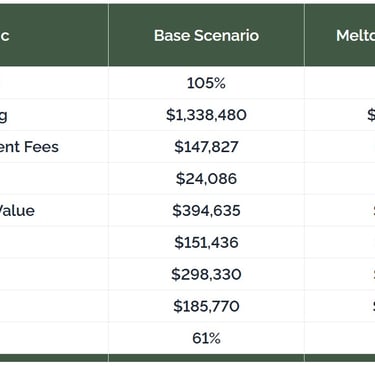Image resolution: width=375 pixels, height=366 pixels.
Task: Click the $151,436 cell
Action: pos(206,242)
